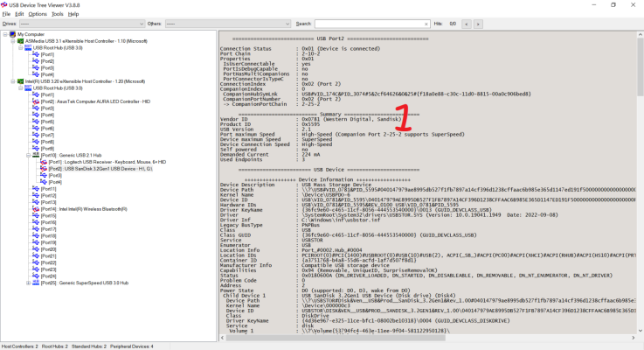Screen dimensions: 644x350
Task: Click the USB icon next to Port6
Action: pos(36,129)
